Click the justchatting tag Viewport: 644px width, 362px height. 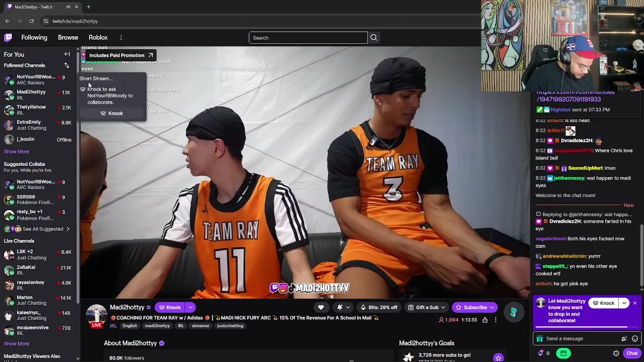point(230,326)
